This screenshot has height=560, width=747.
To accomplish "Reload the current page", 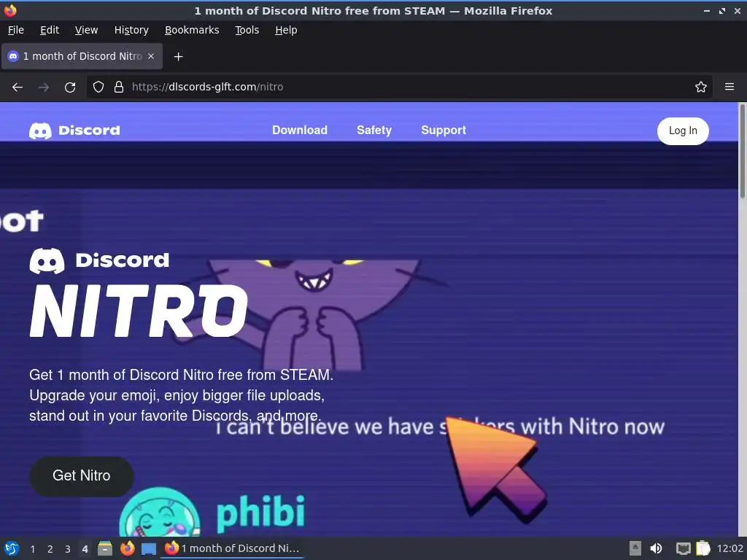I will click(x=70, y=87).
